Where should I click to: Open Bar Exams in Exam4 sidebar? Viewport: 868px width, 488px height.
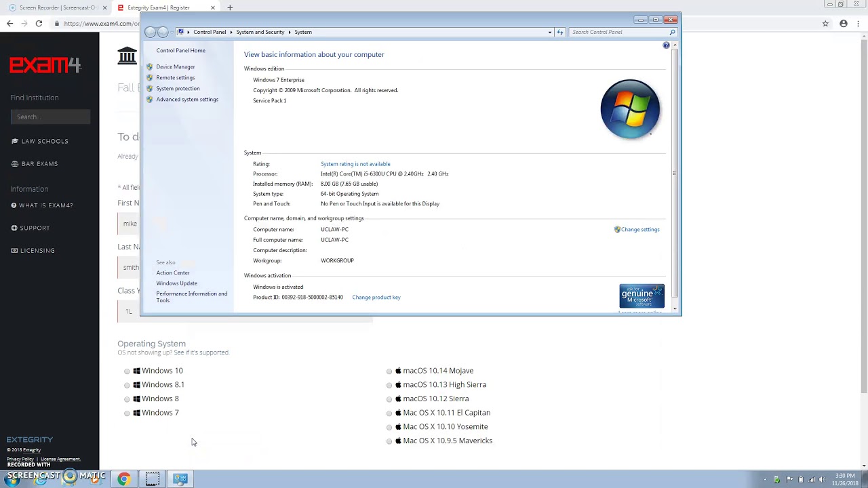[x=35, y=163]
